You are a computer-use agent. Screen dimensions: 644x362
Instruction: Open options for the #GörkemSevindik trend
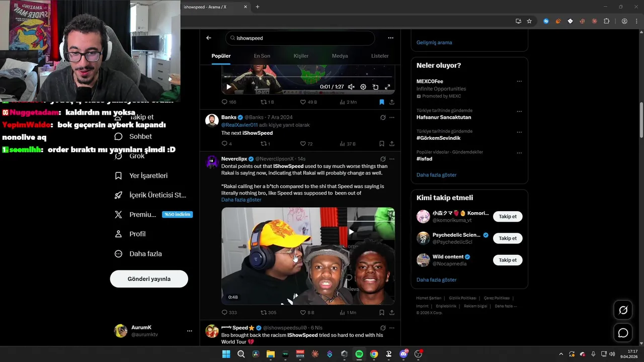(519, 132)
